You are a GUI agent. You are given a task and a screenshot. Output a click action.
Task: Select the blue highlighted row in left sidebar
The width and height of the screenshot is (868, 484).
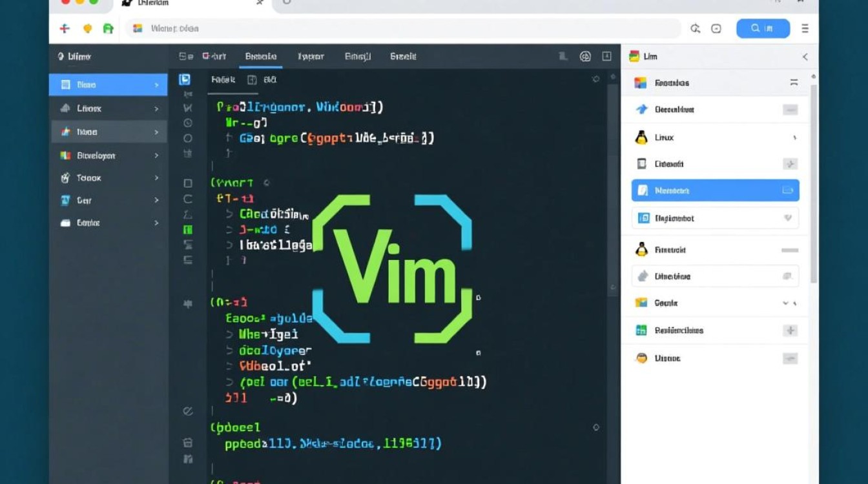coord(108,85)
